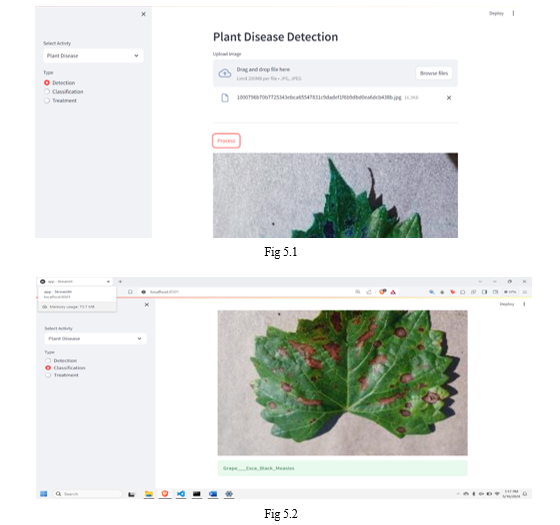Click Browse files button

point(434,73)
